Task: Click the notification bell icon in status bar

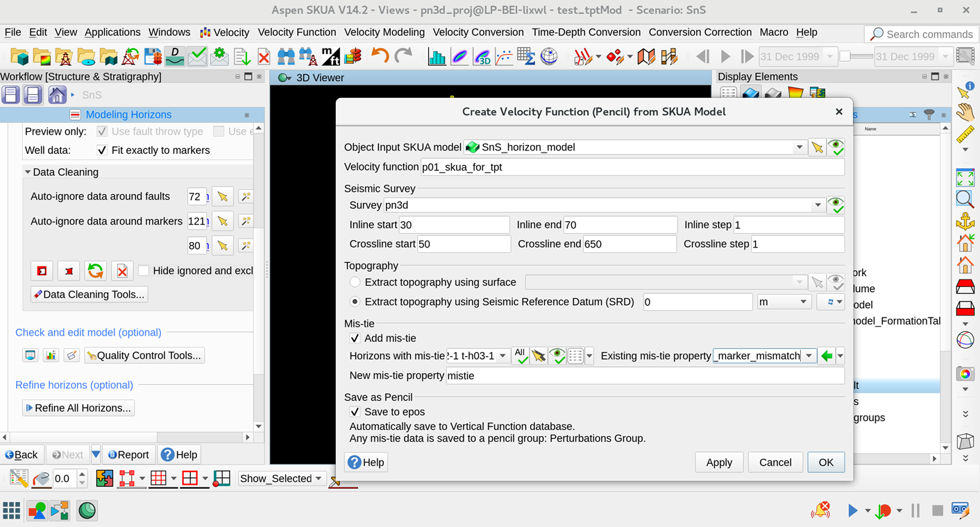Action: tap(821, 510)
